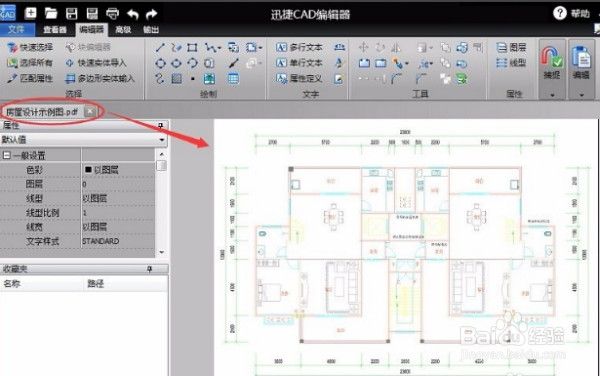
Task: Switch to the Output (输出) tab
Action: pos(151,29)
